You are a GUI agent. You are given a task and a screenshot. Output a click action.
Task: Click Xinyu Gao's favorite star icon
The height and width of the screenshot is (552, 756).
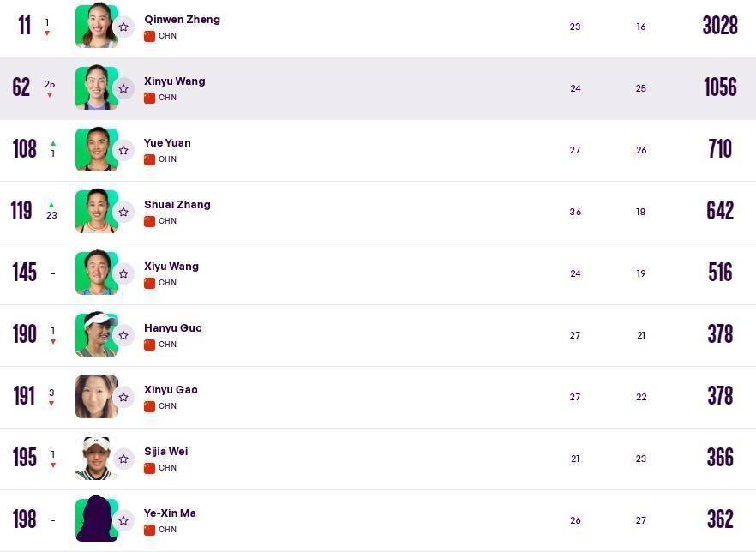point(123,397)
